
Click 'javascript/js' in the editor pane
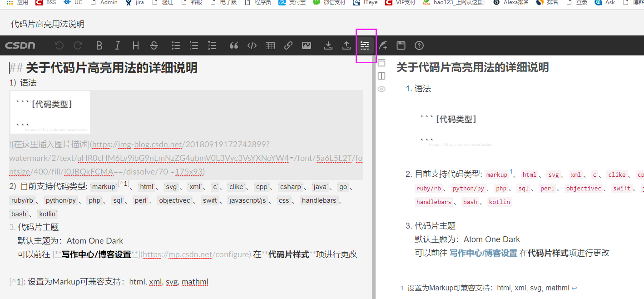click(x=248, y=200)
